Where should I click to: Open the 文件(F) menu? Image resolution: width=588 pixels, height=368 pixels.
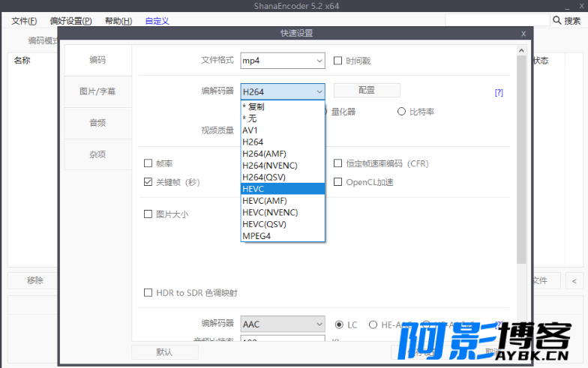point(24,21)
